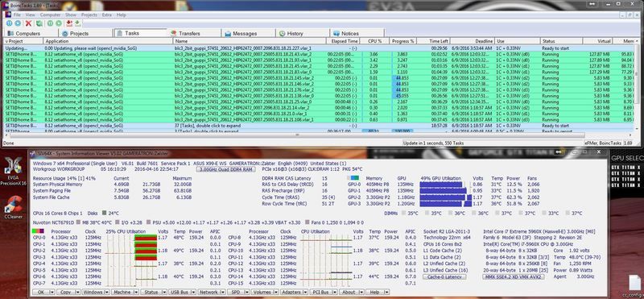Sort by the Name column header
The image size is (644, 299).
pyautogui.click(x=250, y=41)
